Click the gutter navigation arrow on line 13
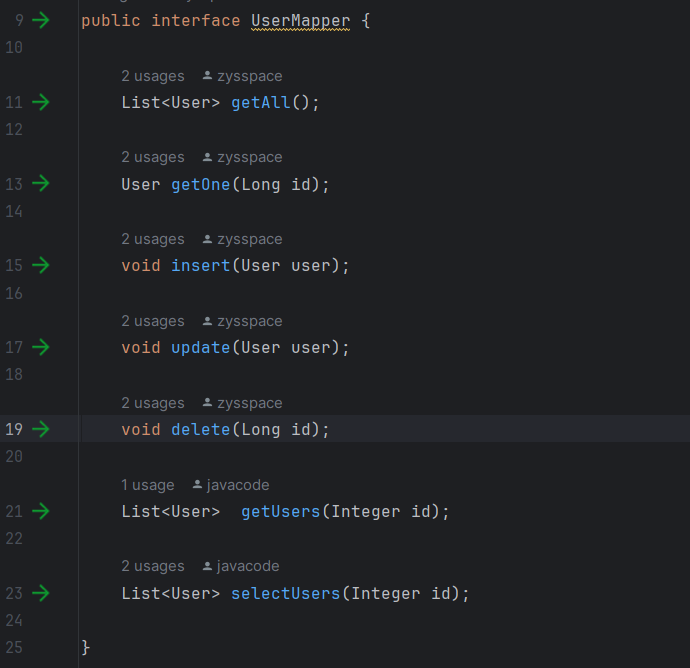690x668 pixels. [41, 184]
